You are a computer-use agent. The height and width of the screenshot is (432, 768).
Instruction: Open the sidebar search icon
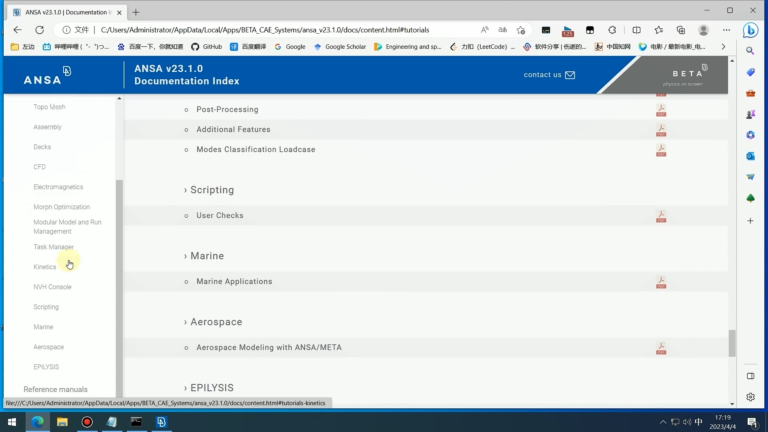pyautogui.click(x=750, y=51)
